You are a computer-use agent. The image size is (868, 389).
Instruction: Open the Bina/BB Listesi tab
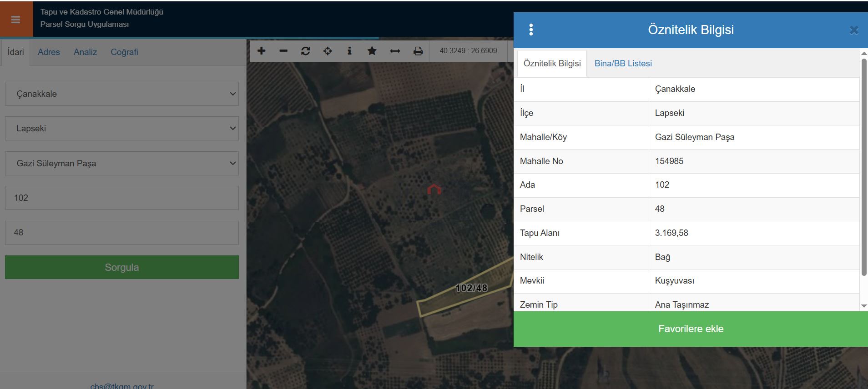tap(623, 64)
